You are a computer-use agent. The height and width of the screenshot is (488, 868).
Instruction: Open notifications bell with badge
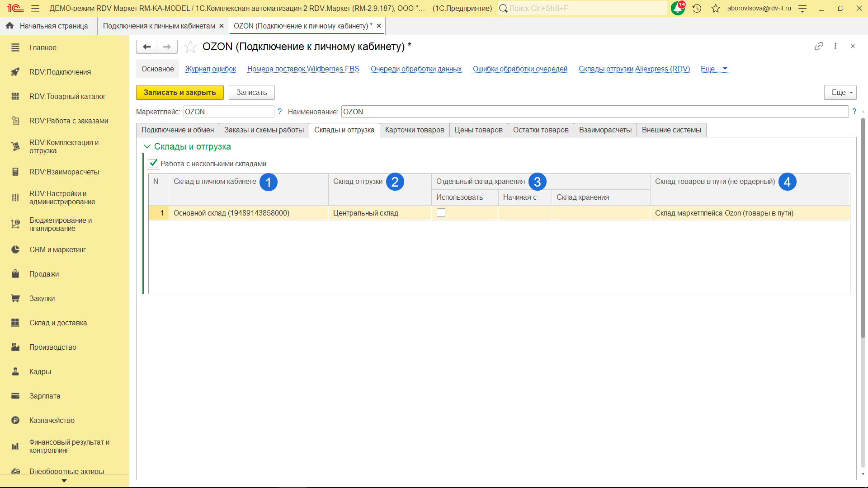[x=678, y=8]
